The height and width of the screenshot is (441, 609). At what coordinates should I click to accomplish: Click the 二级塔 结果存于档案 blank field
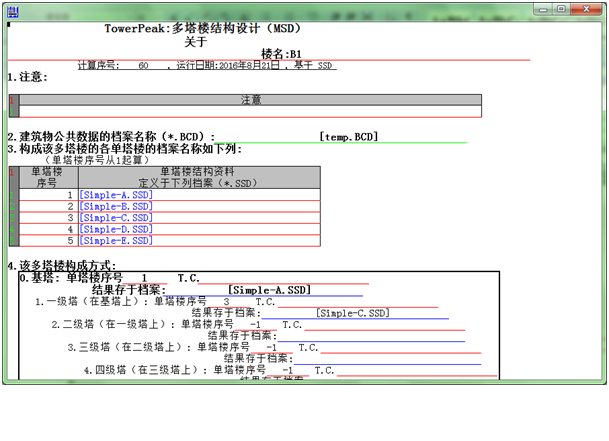point(371,336)
